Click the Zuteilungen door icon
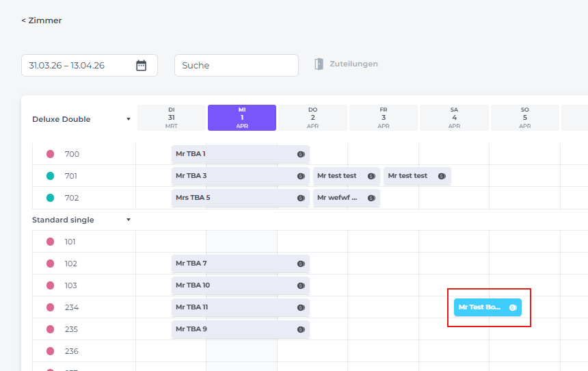This screenshot has width=588, height=371. pyautogui.click(x=319, y=64)
